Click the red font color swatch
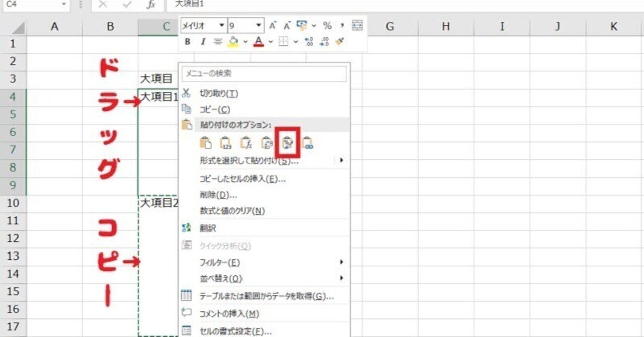The image size is (644, 337). point(258,45)
